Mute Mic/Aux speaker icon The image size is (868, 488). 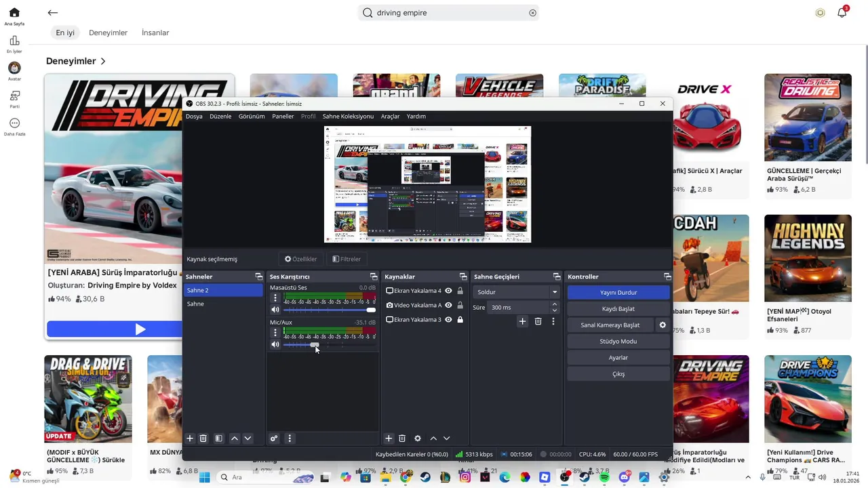(275, 344)
